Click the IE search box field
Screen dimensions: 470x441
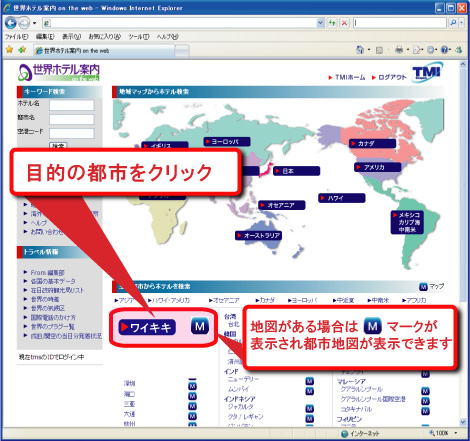tap(400, 23)
